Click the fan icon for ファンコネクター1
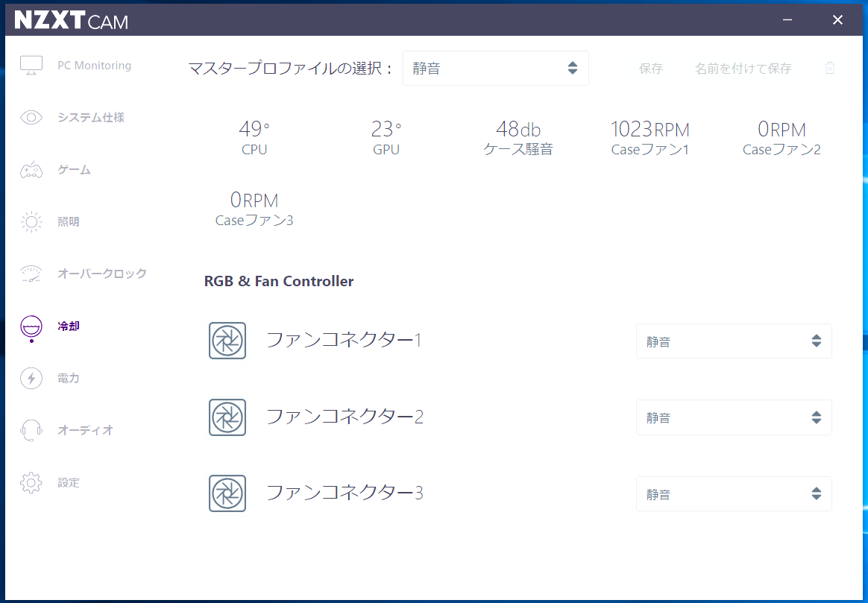Screen dimensions: 868x603 [227, 341]
